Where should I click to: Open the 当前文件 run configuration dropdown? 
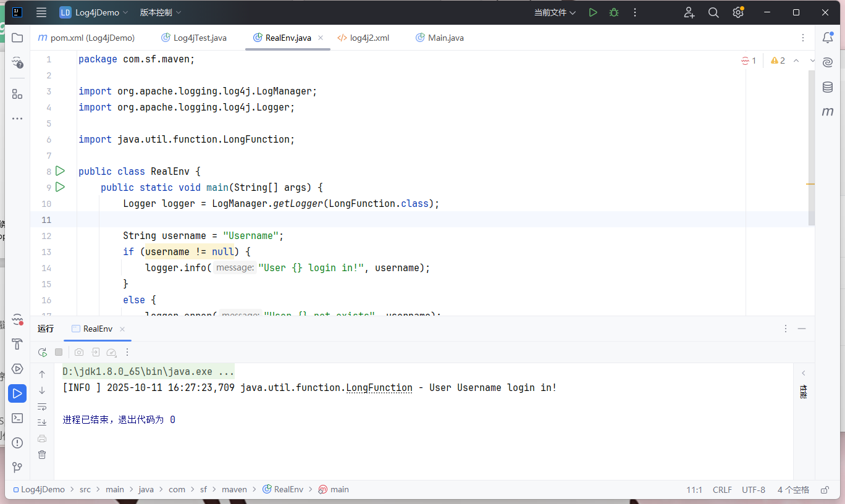(x=555, y=12)
